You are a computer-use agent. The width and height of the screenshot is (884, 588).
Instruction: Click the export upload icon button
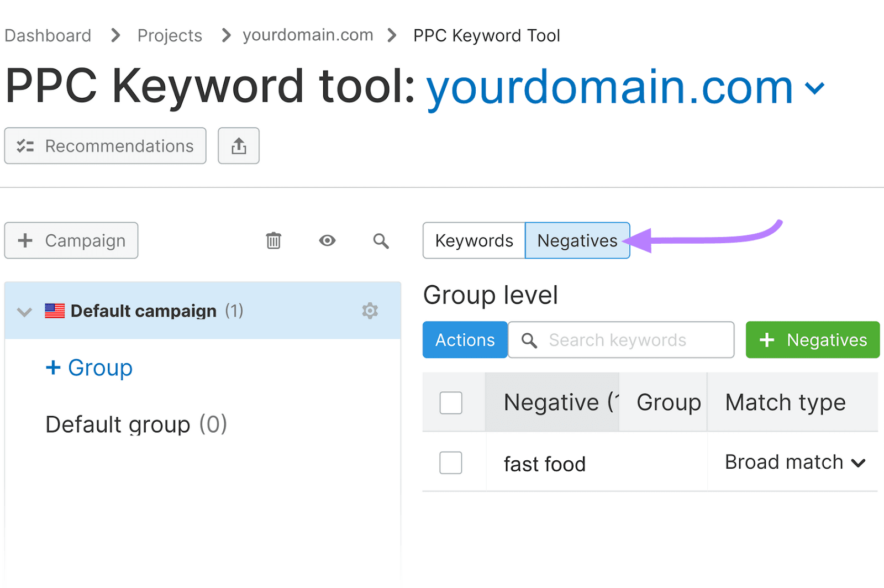point(238,146)
